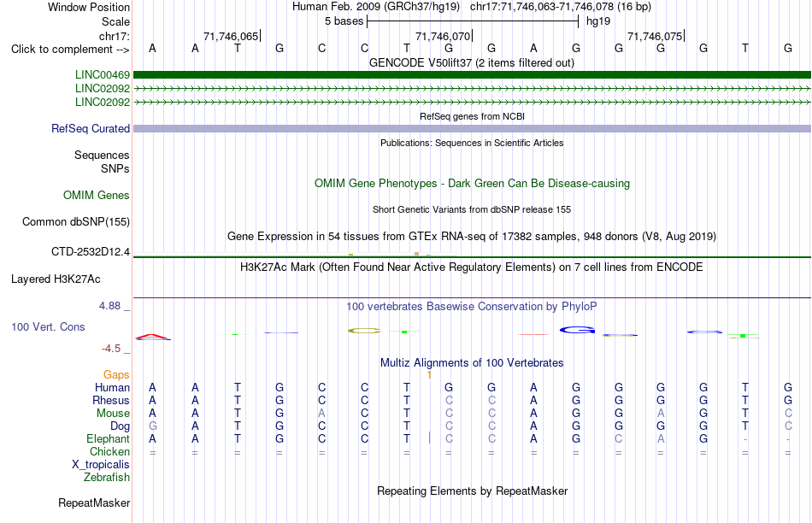Select the dark green LINC00469 exon bar
The width and height of the screenshot is (812, 523).
pos(472,74)
